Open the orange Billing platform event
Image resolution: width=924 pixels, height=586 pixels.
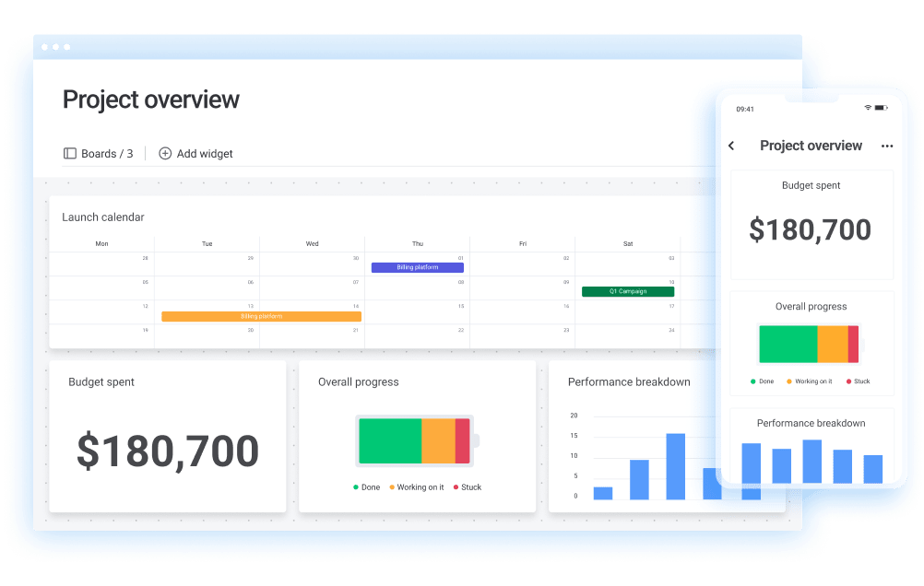(261, 316)
